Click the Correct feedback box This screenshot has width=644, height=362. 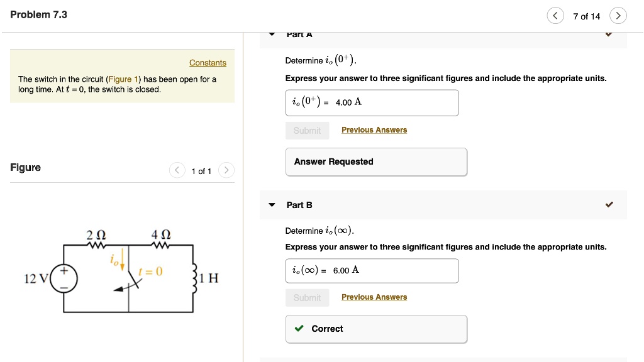tap(376, 328)
